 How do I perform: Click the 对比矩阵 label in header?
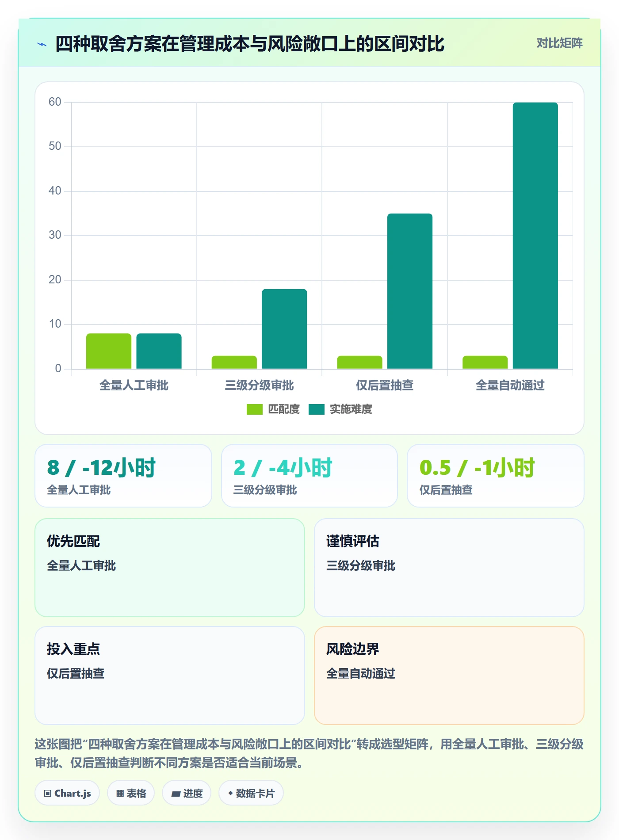click(559, 43)
